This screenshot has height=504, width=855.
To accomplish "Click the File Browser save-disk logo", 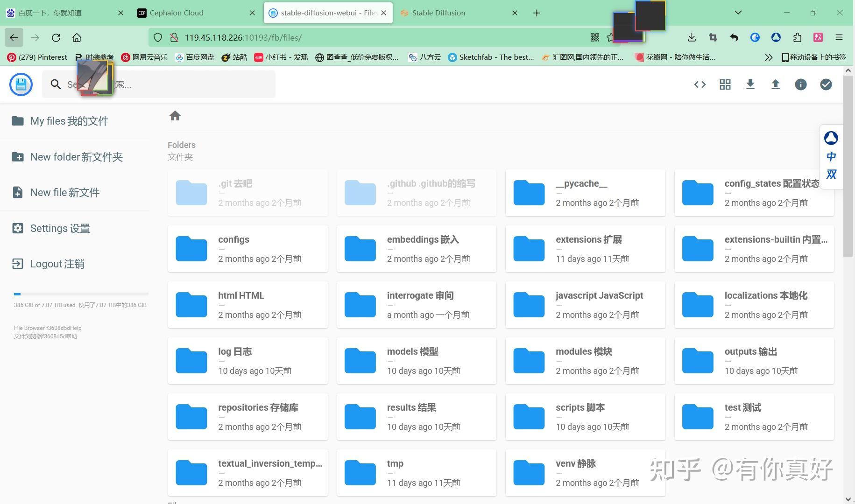I will pyautogui.click(x=21, y=84).
